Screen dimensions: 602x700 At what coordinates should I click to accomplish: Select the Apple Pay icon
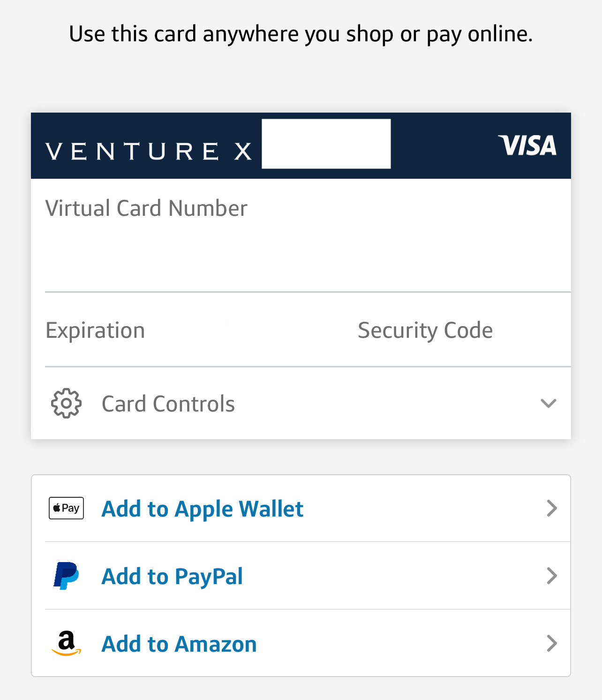tap(66, 508)
